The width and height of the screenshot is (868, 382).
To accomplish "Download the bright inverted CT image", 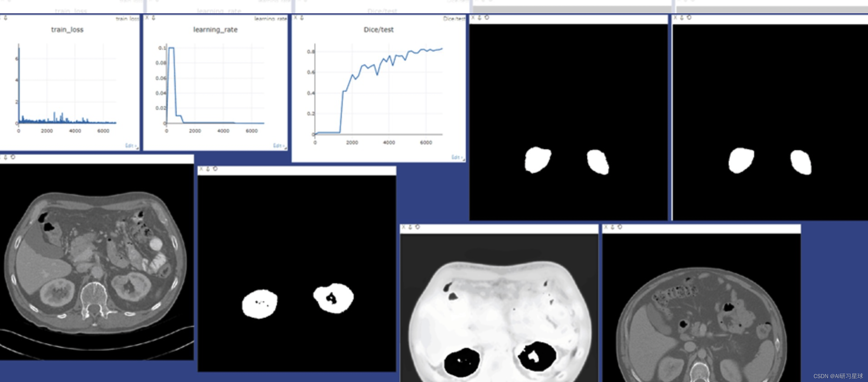I will (410, 227).
